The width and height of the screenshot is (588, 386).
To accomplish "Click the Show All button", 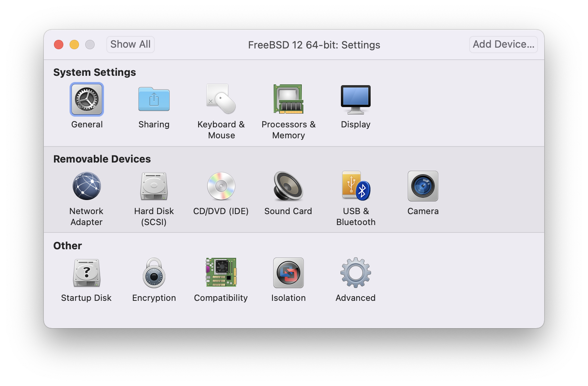I will point(130,44).
